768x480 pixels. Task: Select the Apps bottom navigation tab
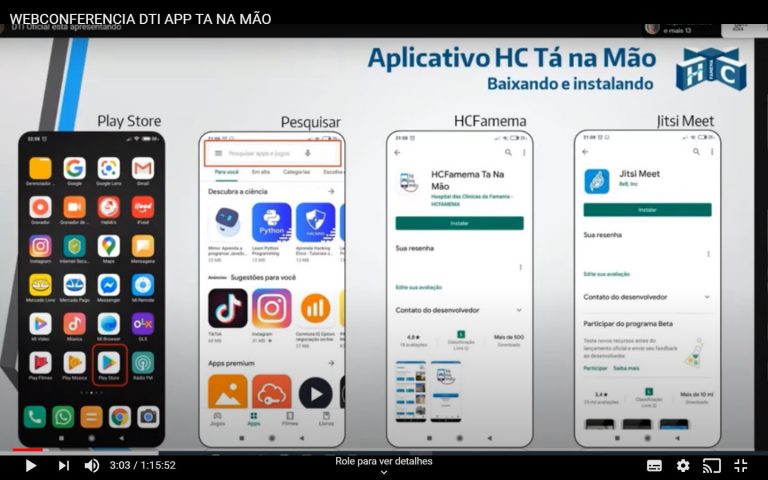[254, 419]
